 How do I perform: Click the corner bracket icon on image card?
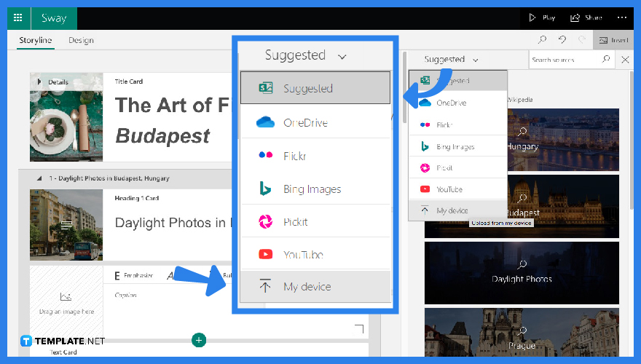point(359,329)
